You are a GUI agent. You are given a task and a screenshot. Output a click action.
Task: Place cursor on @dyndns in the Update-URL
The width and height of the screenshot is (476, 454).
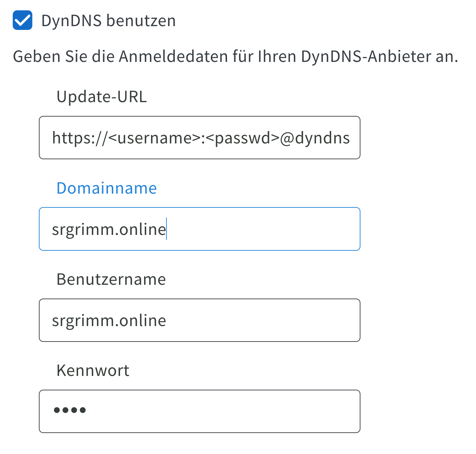click(315, 138)
